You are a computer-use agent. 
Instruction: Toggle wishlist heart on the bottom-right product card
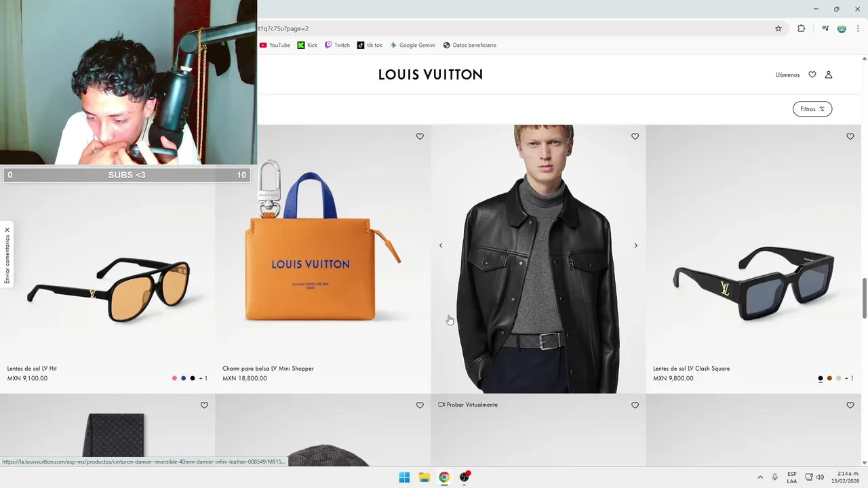pos(850,405)
